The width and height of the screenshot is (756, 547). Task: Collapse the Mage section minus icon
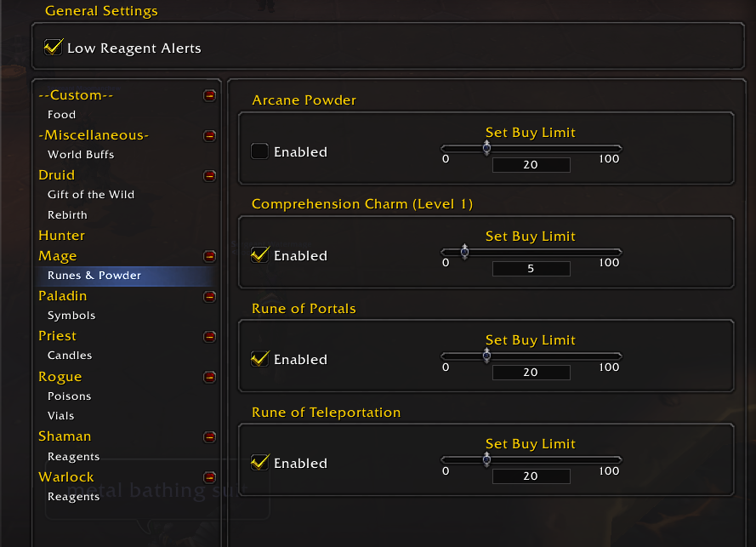click(209, 256)
